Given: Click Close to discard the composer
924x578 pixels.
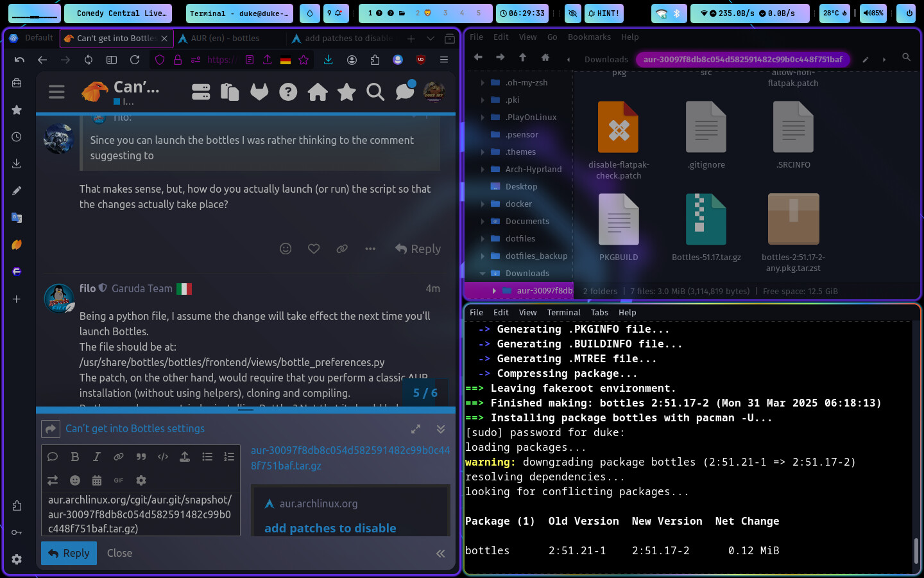Looking at the screenshot, I should tap(119, 553).
